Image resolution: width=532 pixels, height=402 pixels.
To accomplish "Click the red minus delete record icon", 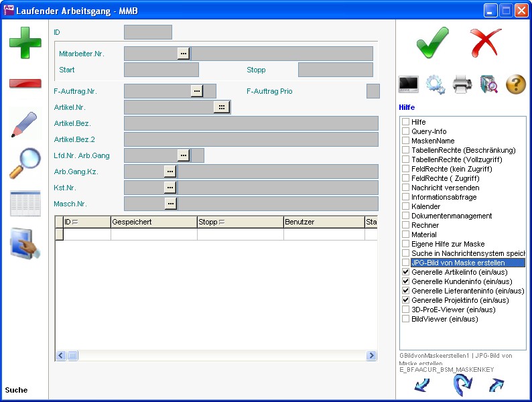I will 25,84.
